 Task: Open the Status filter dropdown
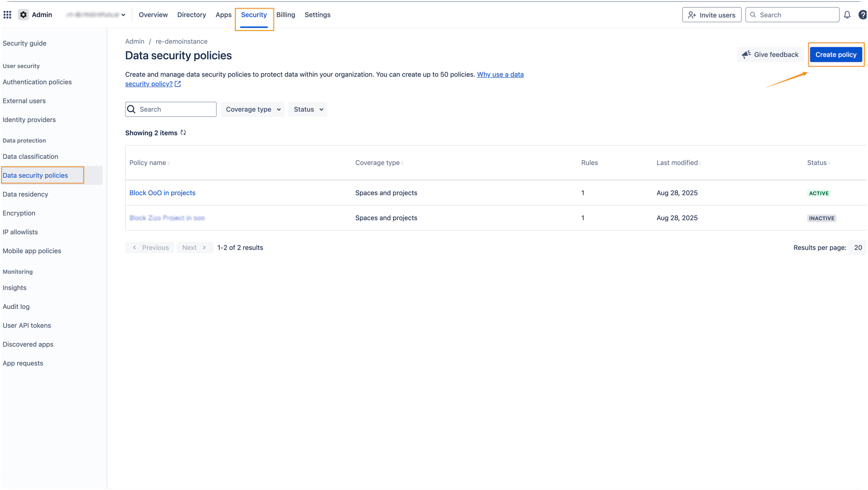pyautogui.click(x=308, y=109)
